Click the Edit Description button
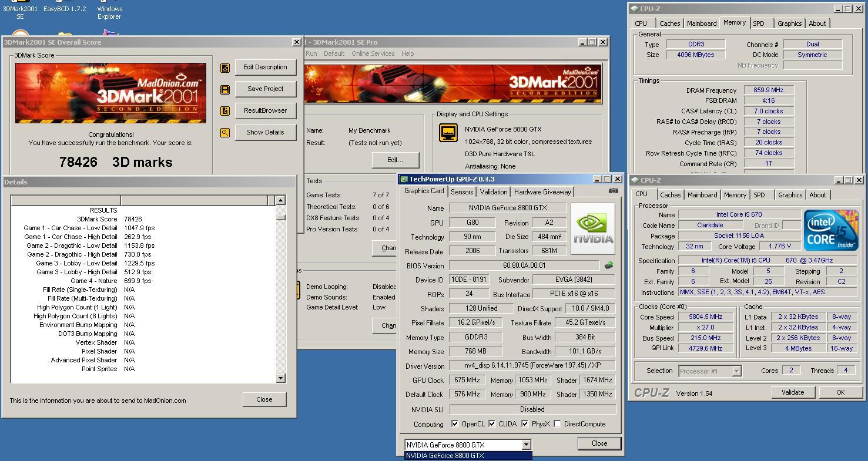The height and width of the screenshot is (461, 868). (265, 67)
